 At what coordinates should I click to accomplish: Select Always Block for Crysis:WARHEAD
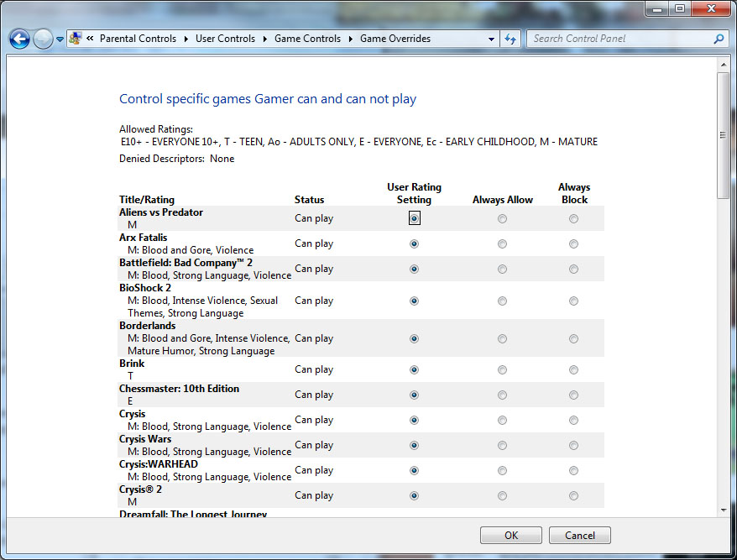click(x=573, y=471)
